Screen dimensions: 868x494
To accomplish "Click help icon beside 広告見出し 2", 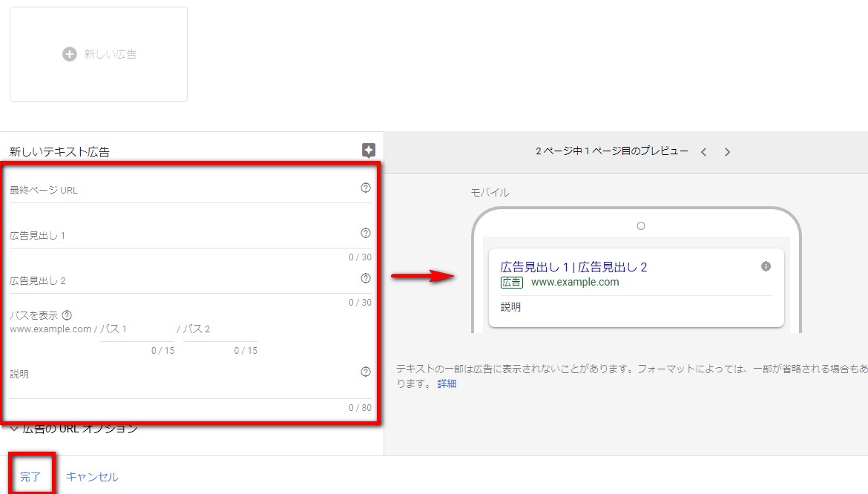I will 365,279.
